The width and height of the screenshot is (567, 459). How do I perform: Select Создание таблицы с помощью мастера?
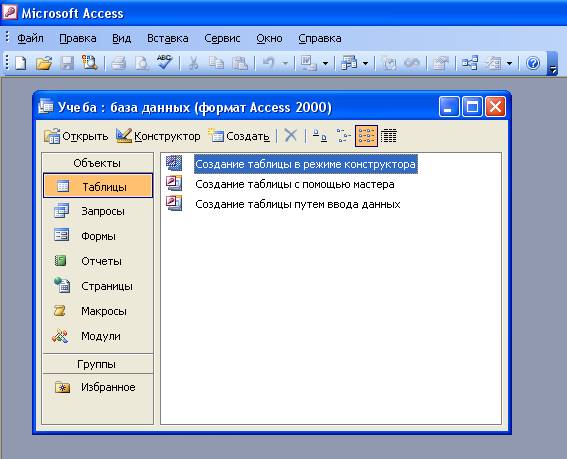295,184
